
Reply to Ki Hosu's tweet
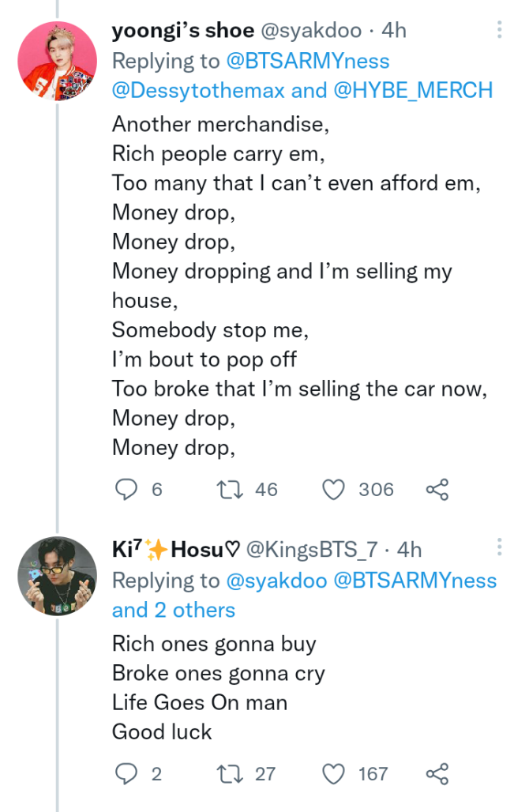[126, 773]
